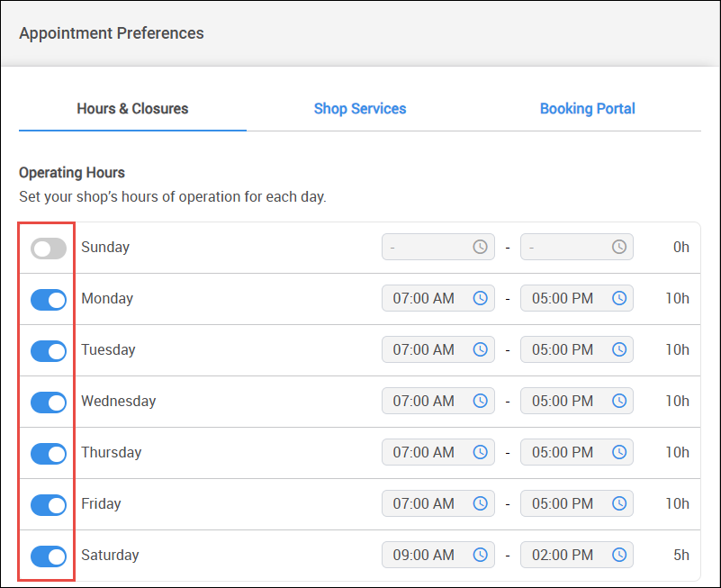Enable the Sunday operating hours toggle
This screenshot has height=588, width=721.
pos(49,249)
